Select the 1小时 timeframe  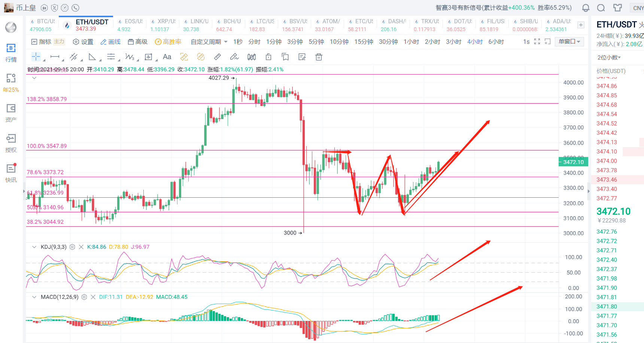[411, 42]
